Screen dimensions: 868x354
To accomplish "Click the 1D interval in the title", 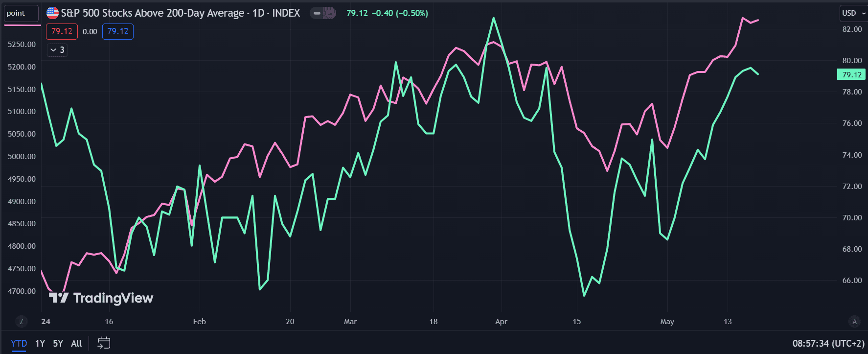I will coord(258,13).
